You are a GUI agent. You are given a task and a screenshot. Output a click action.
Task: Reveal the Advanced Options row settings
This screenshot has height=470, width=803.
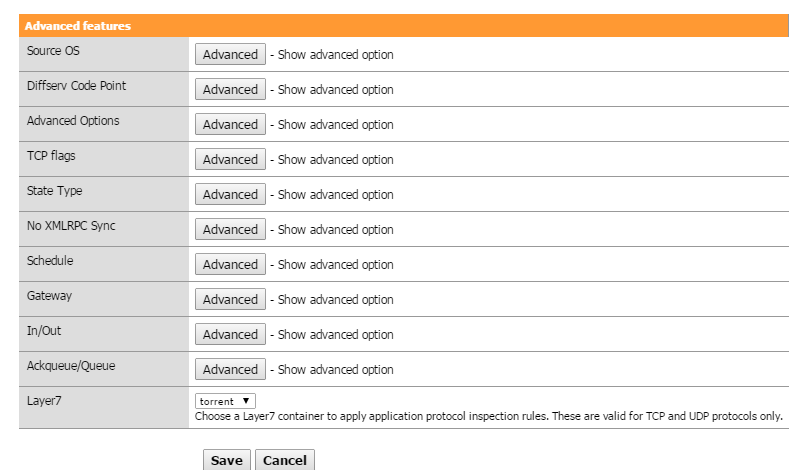230,125
